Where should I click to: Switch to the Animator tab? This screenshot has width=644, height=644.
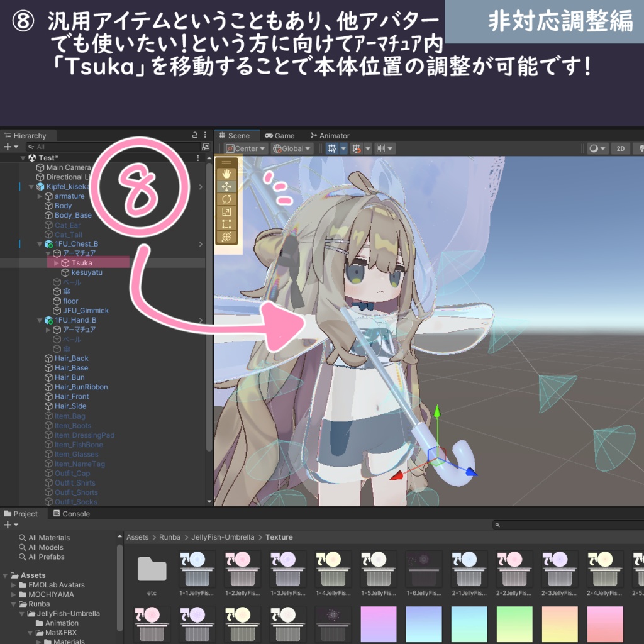click(330, 136)
